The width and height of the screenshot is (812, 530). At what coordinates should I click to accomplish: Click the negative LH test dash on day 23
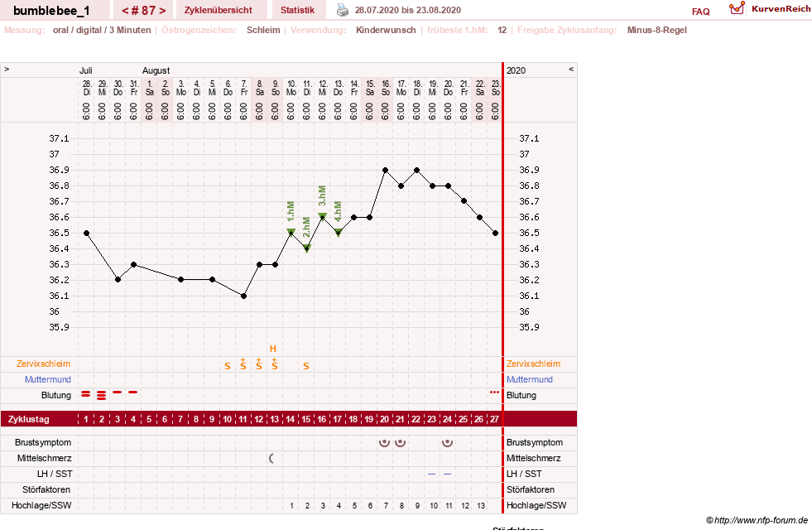point(431,474)
